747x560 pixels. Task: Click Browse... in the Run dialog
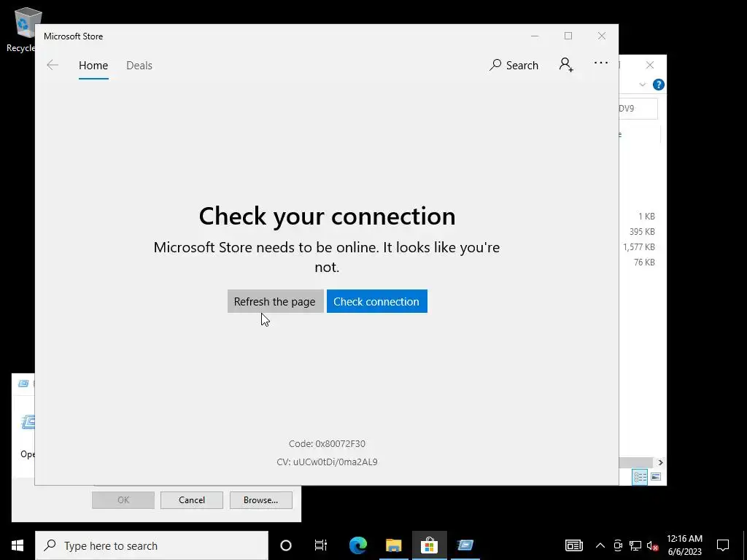click(x=260, y=500)
